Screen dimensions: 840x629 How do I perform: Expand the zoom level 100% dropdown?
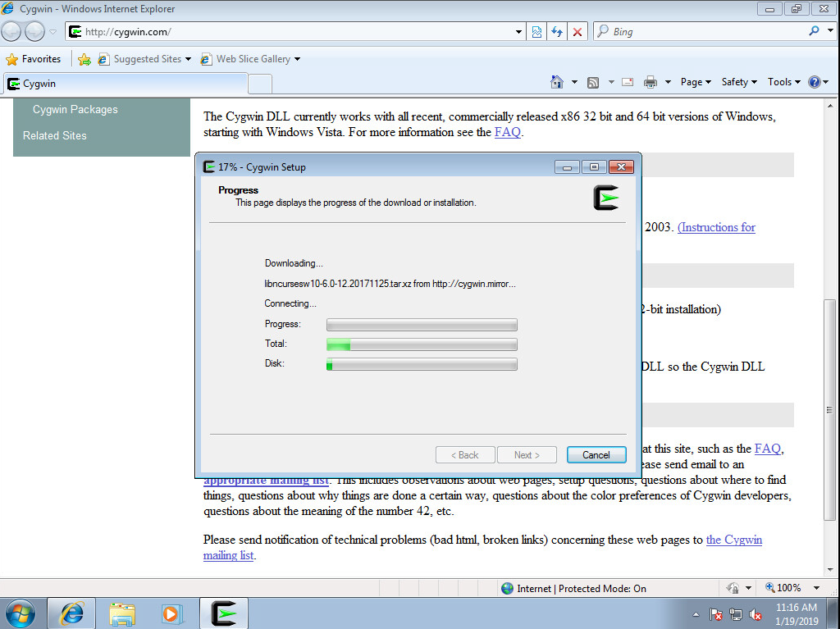pyautogui.click(x=816, y=588)
